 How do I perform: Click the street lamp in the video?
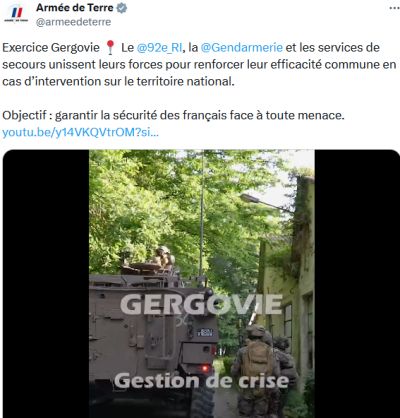(266, 202)
